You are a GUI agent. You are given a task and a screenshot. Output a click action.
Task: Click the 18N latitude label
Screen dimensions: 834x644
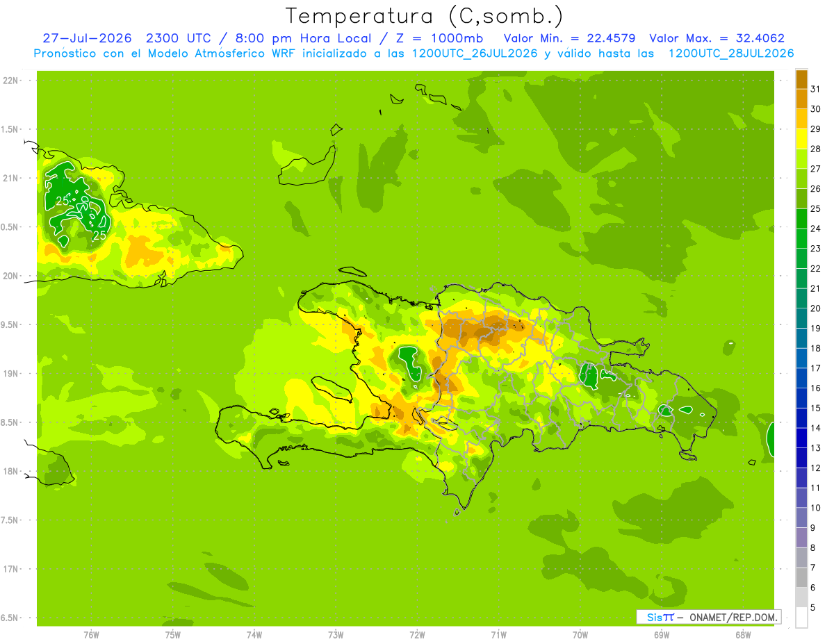(x=12, y=471)
